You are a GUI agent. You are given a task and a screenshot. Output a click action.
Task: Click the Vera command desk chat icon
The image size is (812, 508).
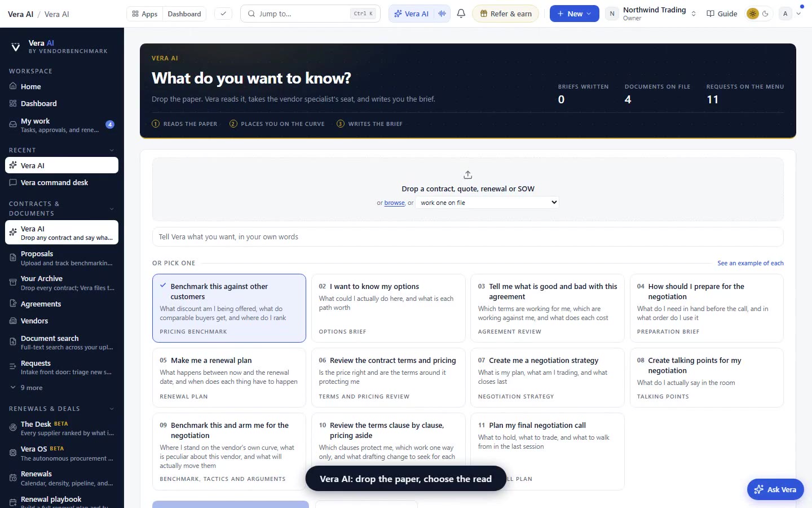tap(13, 182)
